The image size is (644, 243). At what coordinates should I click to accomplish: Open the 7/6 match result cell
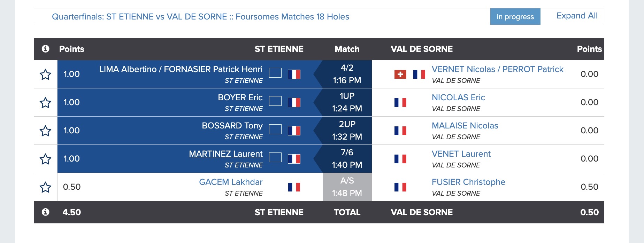coord(347,159)
